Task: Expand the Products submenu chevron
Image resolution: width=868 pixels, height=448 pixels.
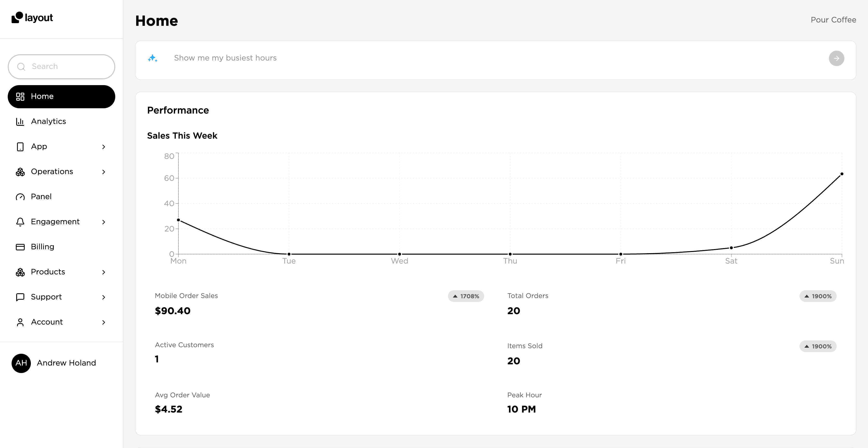Action: pos(103,272)
